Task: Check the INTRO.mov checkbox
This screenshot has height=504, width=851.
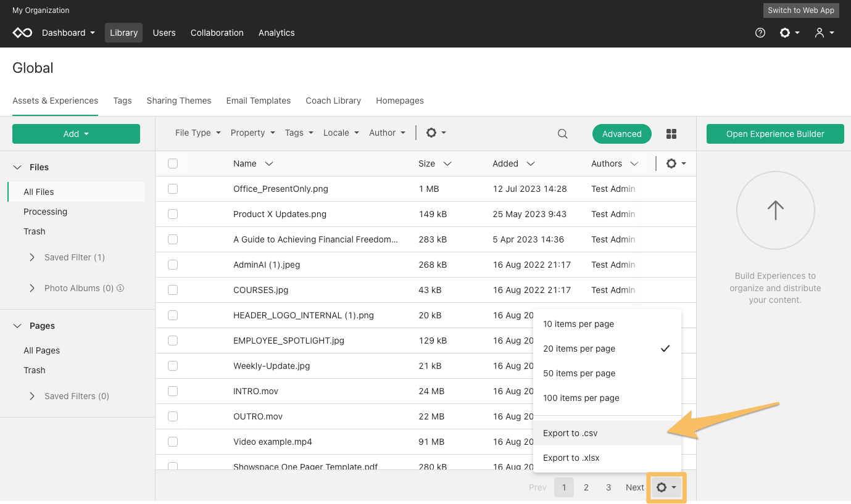Action: pos(173,391)
